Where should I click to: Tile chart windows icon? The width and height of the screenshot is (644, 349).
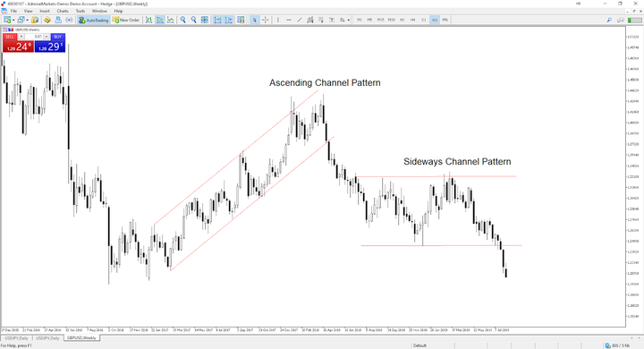[x=205, y=20]
